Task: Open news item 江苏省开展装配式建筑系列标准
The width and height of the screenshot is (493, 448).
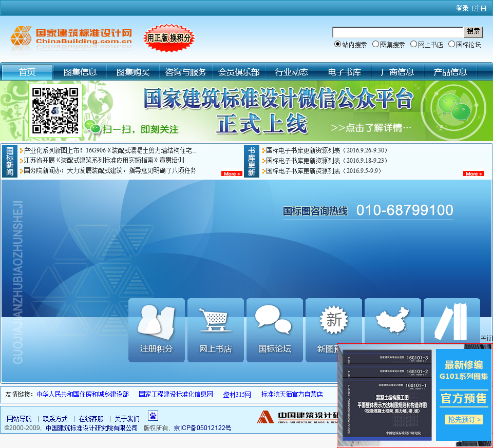Action: pos(104,160)
